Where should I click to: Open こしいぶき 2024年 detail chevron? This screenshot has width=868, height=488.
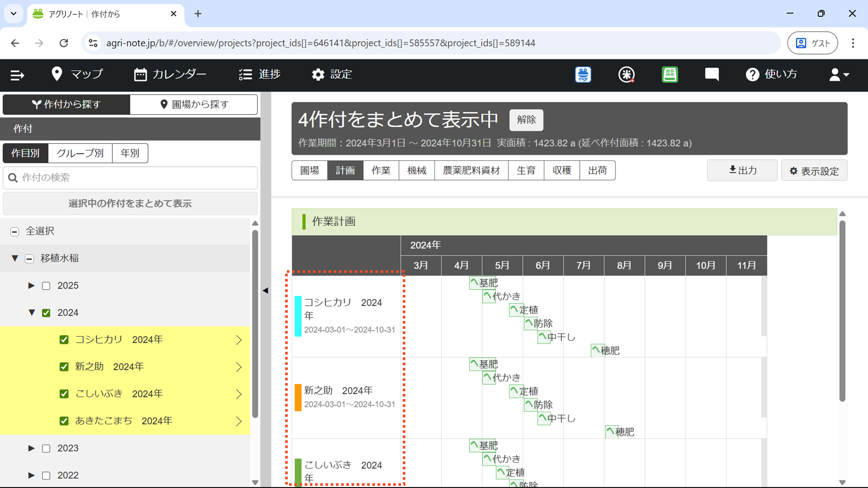click(x=239, y=394)
